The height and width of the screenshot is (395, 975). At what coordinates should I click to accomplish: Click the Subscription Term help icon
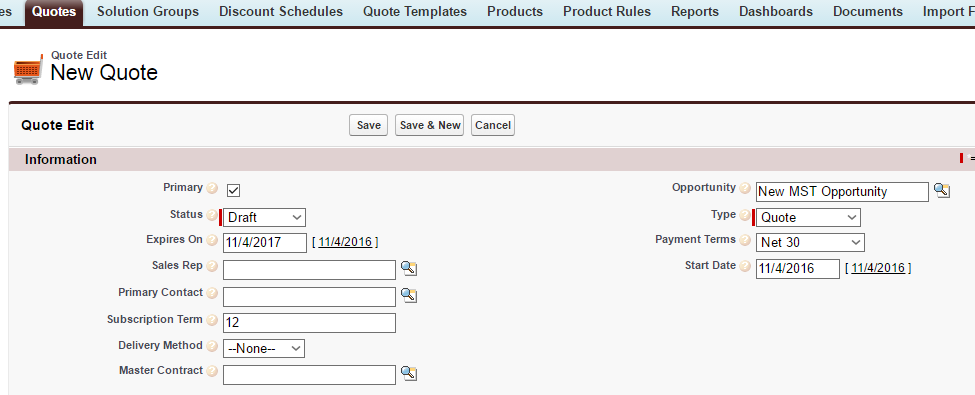(212, 320)
